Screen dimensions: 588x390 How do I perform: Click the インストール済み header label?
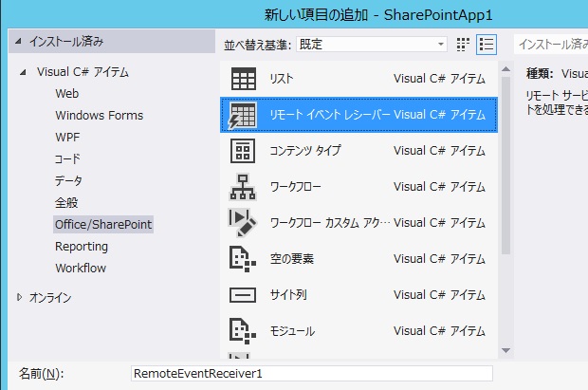pyautogui.click(x=66, y=42)
